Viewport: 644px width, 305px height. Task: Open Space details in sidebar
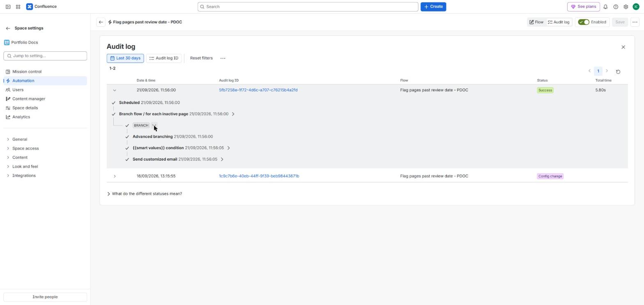[x=45, y=108]
